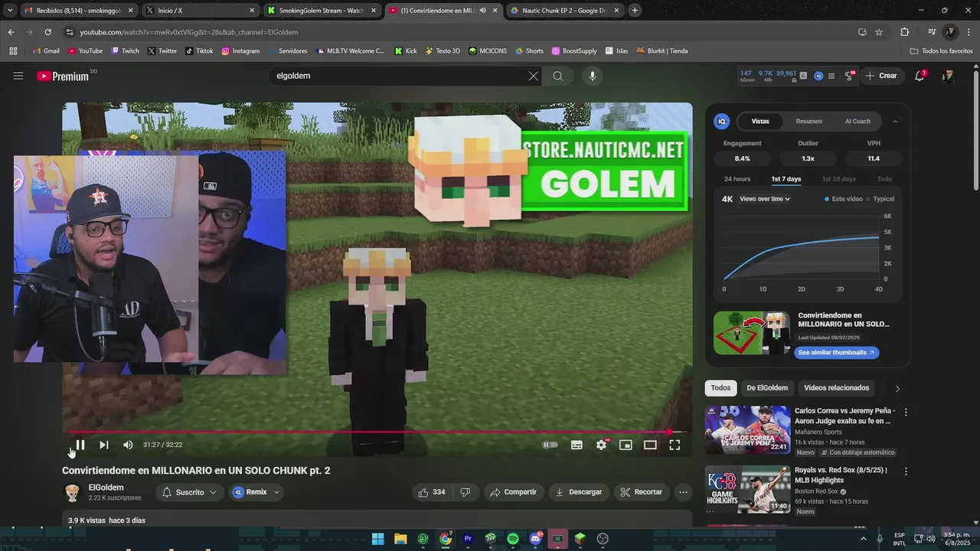Open the account avatar menu
The width and height of the screenshot is (980, 551).
coord(948,76)
